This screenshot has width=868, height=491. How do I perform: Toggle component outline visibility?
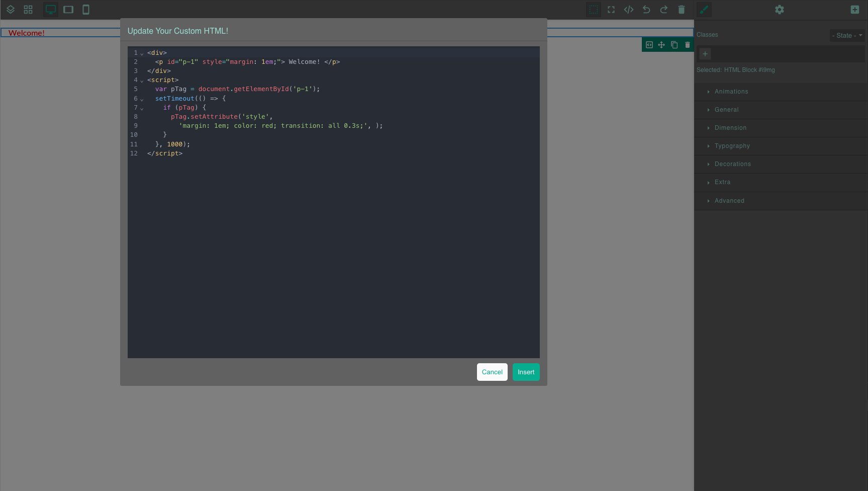click(594, 10)
